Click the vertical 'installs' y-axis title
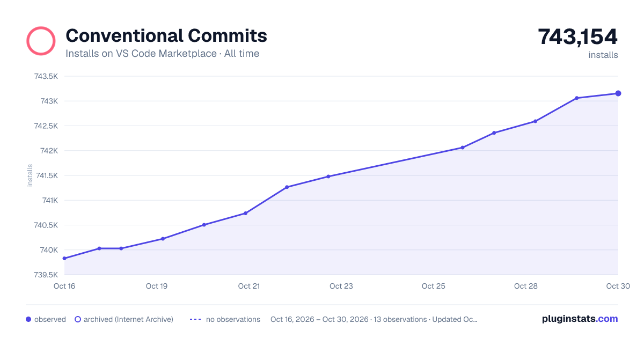 pyautogui.click(x=30, y=175)
